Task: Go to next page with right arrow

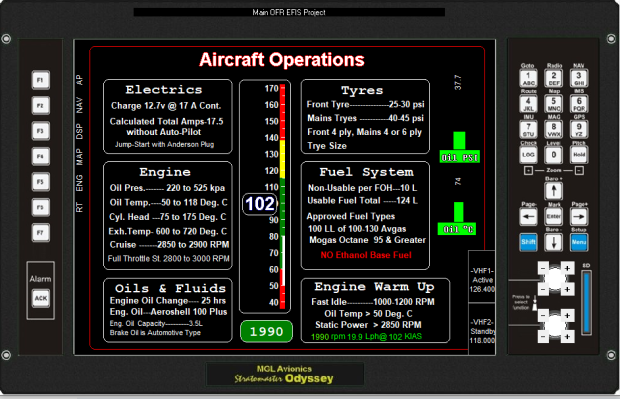Action: pos(579,217)
